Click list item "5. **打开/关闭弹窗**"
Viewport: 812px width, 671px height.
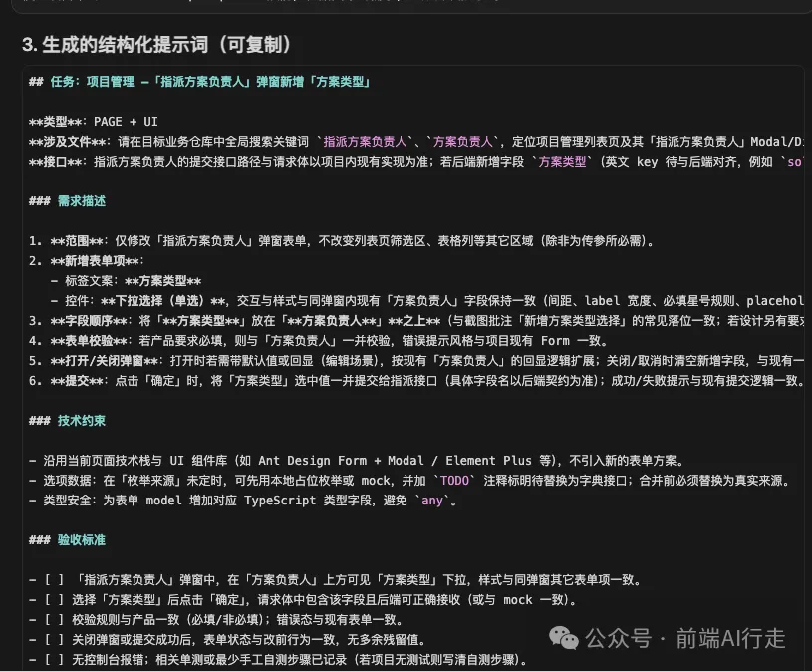tap(416, 361)
